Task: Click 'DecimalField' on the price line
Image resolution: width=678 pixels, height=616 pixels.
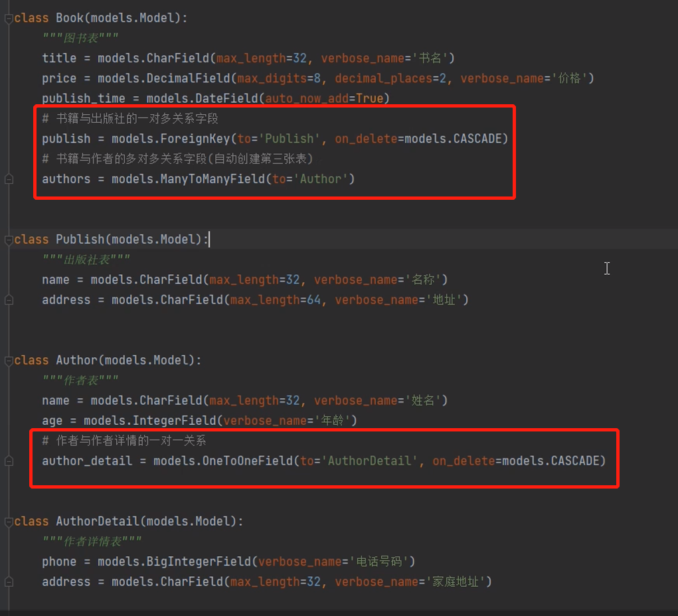Action: [x=188, y=78]
